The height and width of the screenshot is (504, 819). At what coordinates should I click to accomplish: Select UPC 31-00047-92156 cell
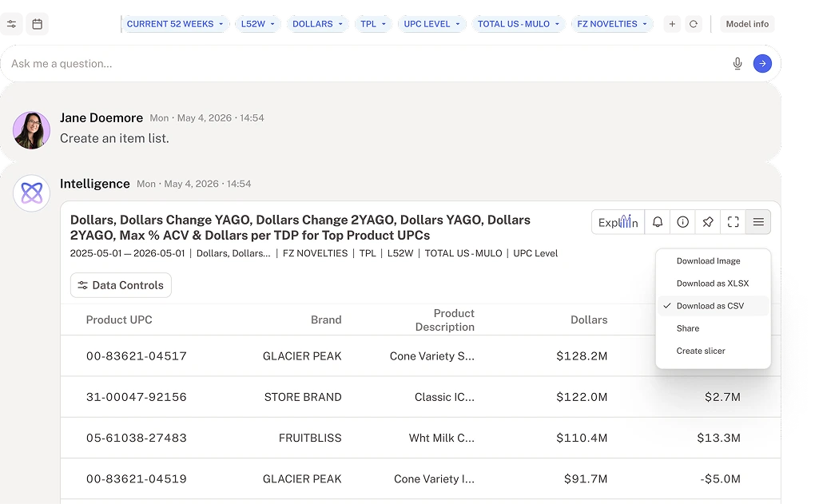click(137, 397)
